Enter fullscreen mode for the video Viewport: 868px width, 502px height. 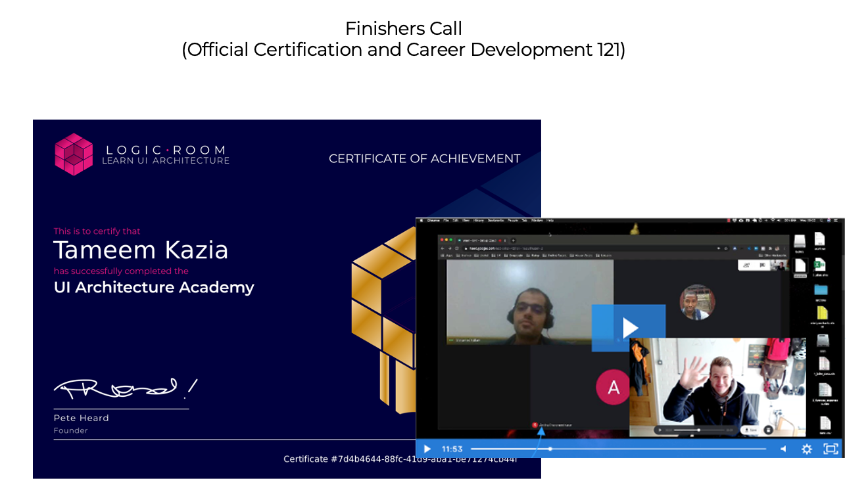(x=831, y=449)
